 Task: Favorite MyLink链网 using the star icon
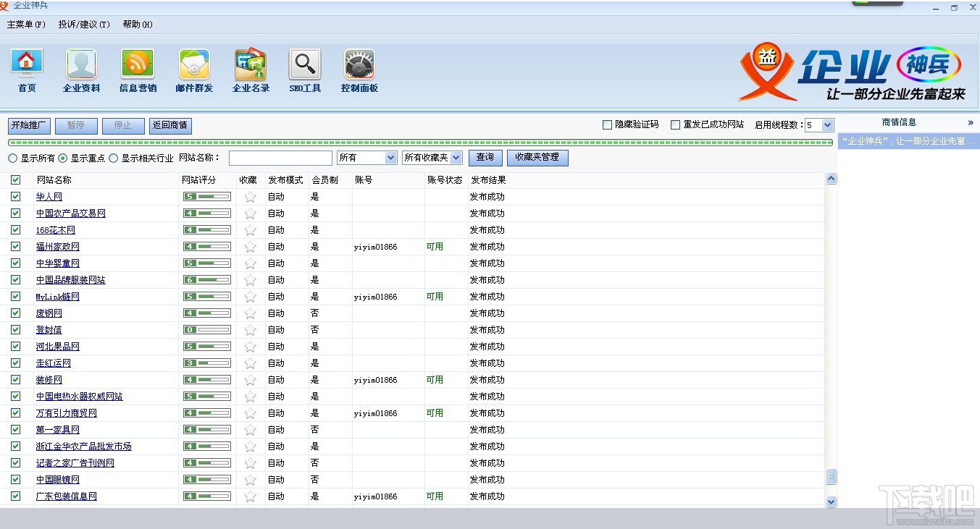[250, 297]
